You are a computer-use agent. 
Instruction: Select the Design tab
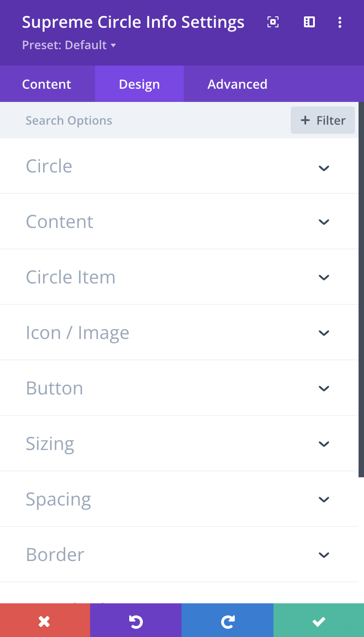coord(139,84)
